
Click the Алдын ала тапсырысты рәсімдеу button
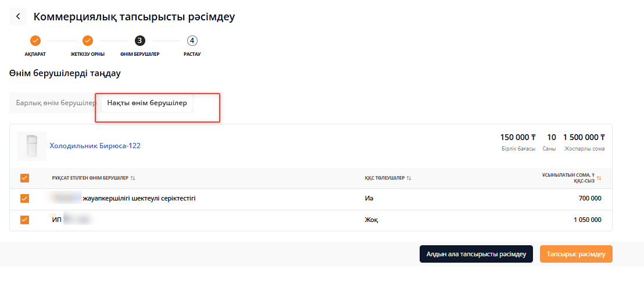(476, 254)
